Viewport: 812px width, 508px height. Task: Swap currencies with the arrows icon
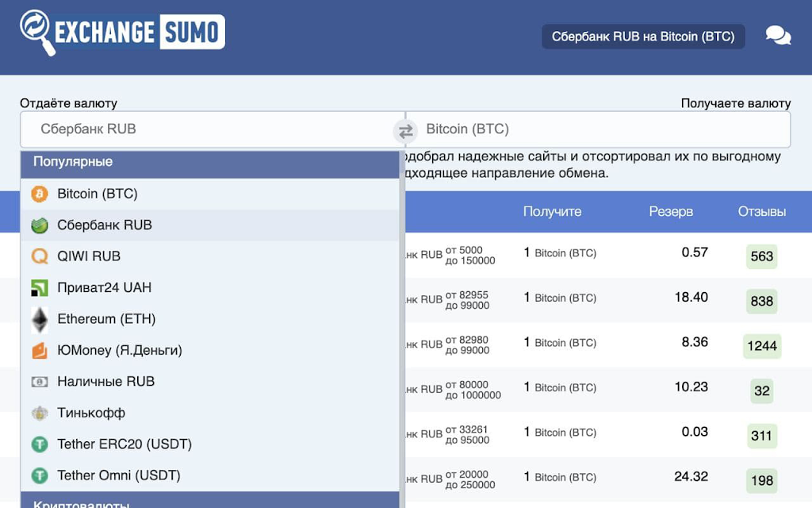(405, 131)
